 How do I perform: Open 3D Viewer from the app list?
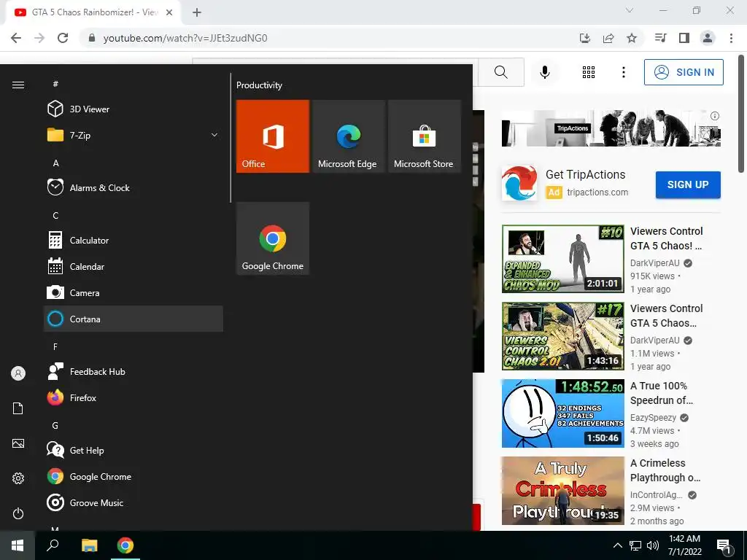point(133,109)
